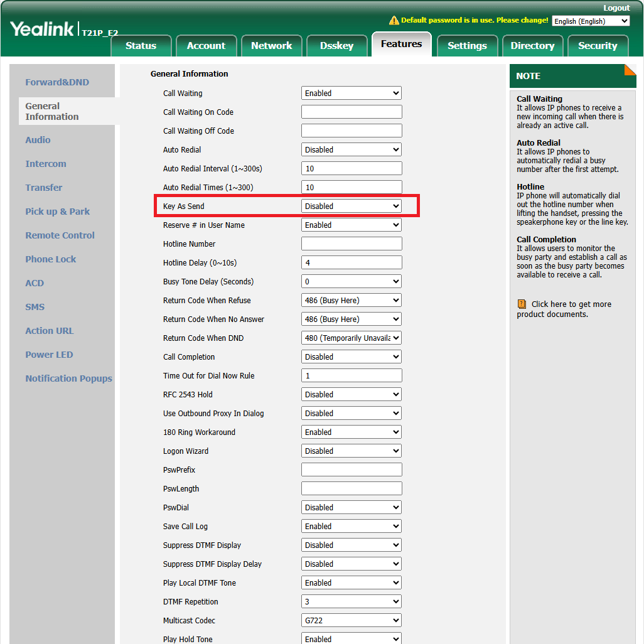The height and width of the screenshot is (644, 644).
Task: Open the Call Waiting dropdown
Action: [x=351, y=94]
